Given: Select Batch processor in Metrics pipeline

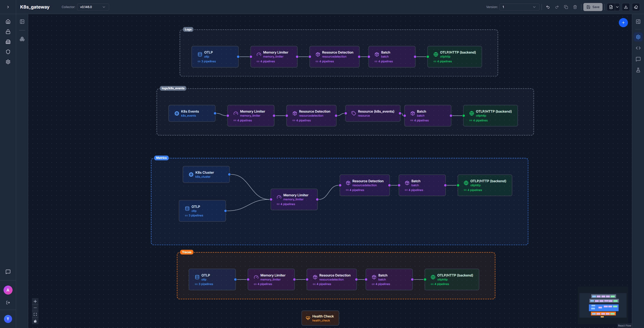Looking at the screenshot, I should pyautogui.click(x=422, y=185).
